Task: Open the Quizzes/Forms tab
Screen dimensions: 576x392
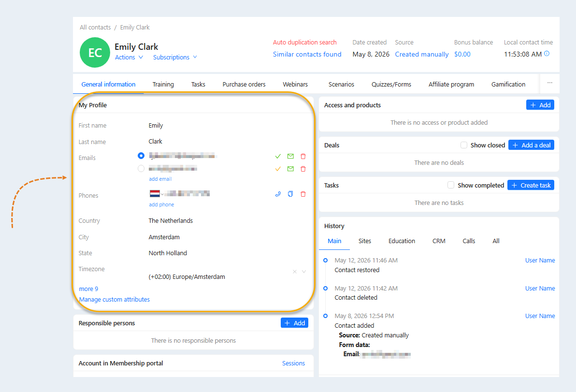Action: click(x=391, y=84)
